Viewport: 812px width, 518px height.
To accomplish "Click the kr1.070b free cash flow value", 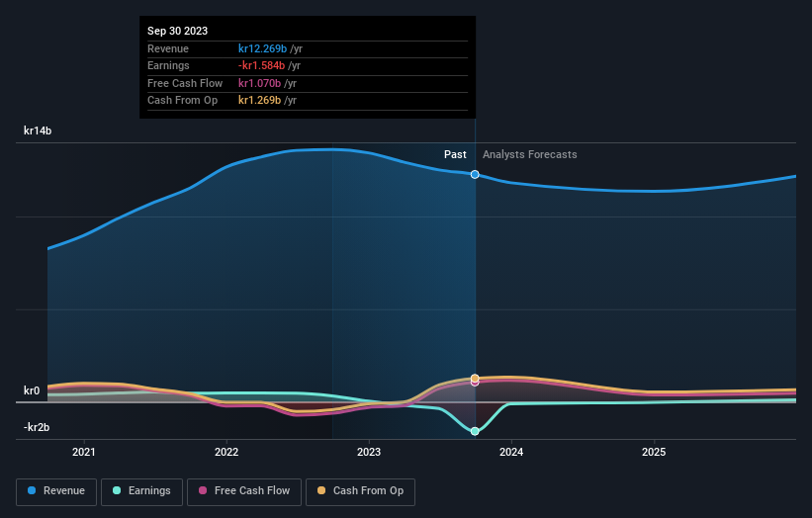I will pos(259,83).
